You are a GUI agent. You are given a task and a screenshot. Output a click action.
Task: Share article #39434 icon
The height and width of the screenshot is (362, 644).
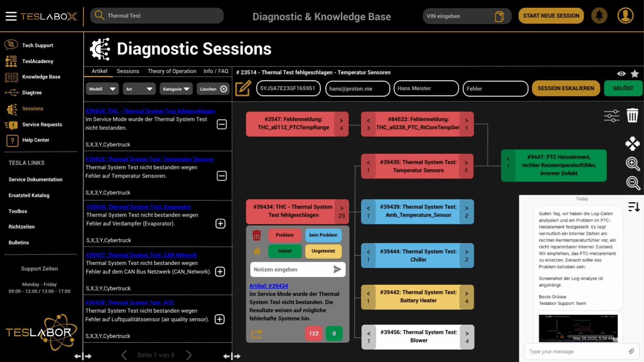coord(257,333)
